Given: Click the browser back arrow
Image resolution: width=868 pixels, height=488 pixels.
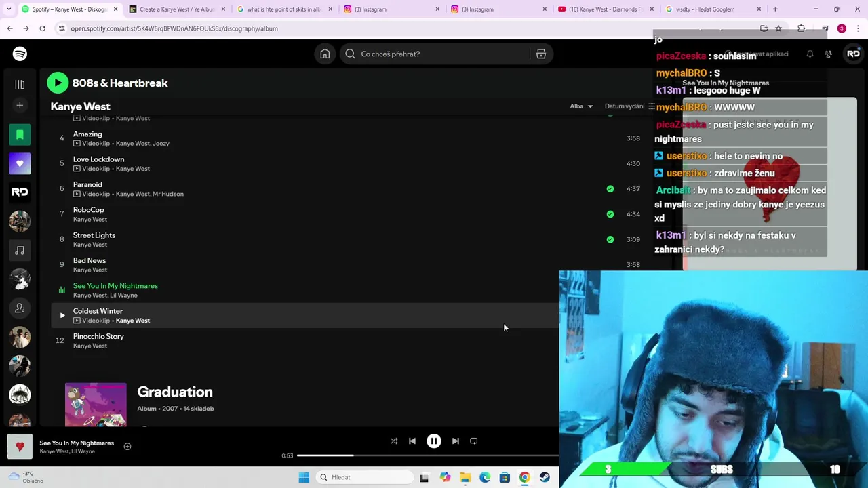Looking at the screenshot, I should click(x=9, y=28).
